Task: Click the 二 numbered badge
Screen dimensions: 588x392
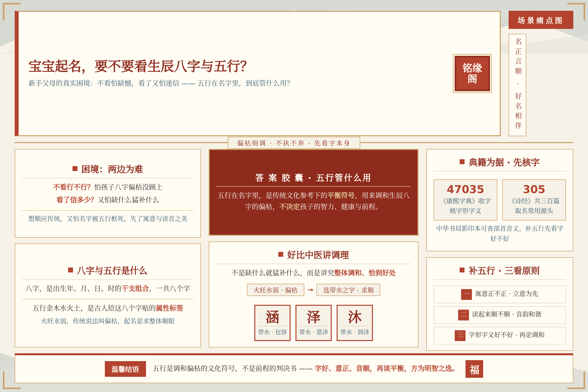Action: click(x=463, y=315)
